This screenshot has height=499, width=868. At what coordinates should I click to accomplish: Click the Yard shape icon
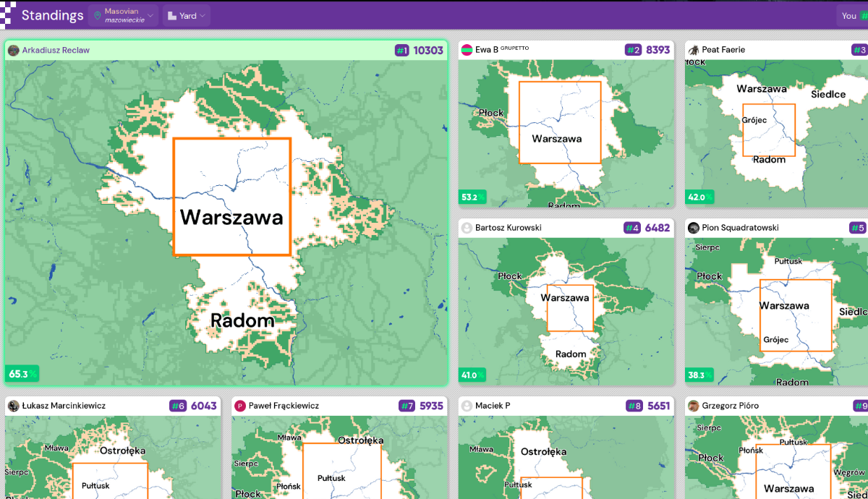(x=172, y=15)
